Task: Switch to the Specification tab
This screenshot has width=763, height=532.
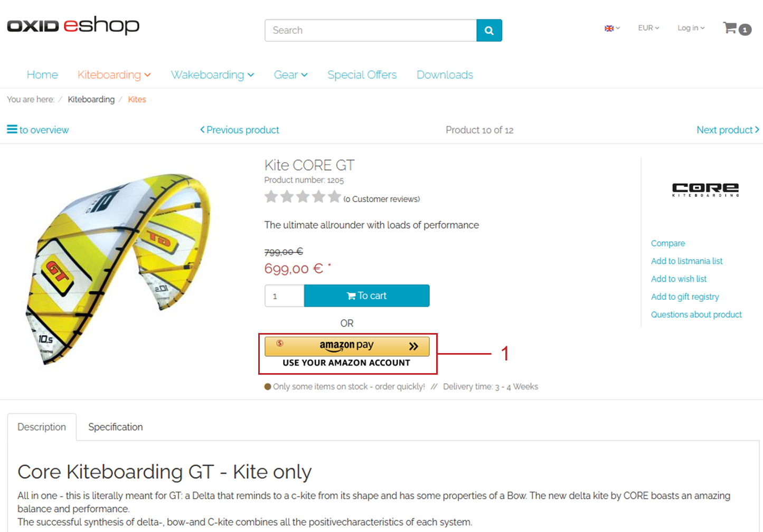Action: click(x=115, y=427)
